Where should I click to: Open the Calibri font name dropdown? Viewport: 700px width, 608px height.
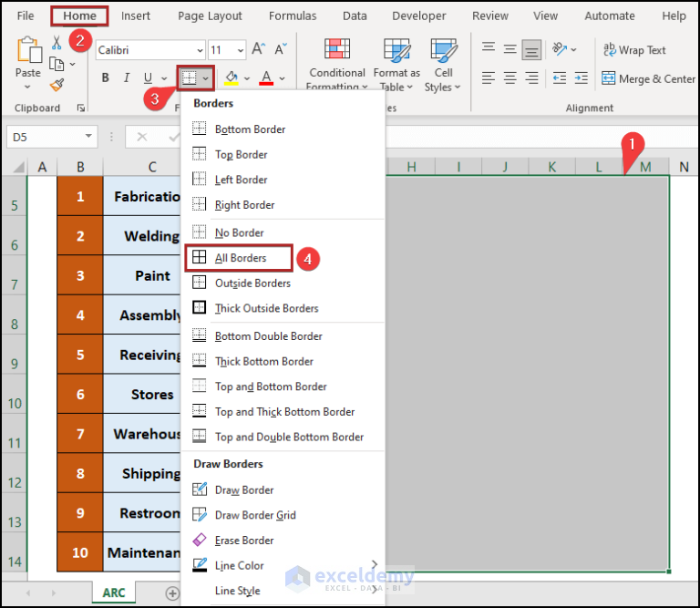(200, 50)
